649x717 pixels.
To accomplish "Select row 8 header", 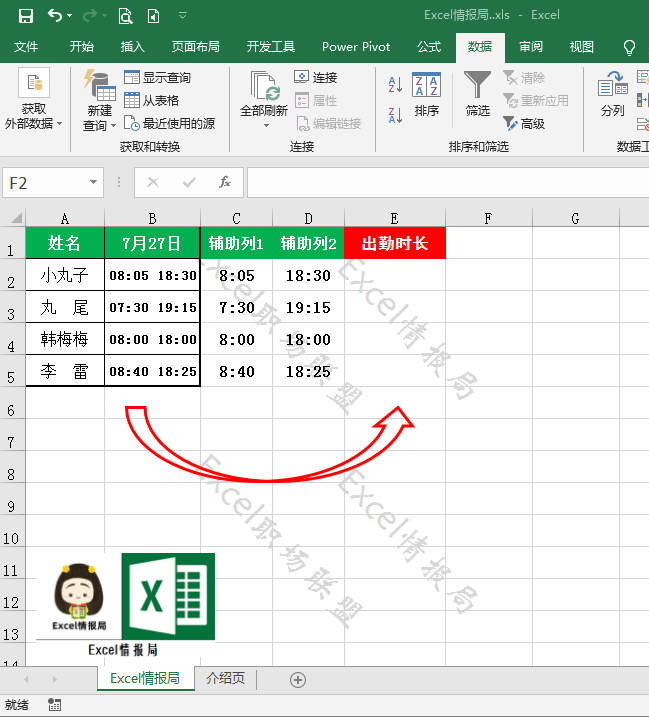I will [12, 467].
